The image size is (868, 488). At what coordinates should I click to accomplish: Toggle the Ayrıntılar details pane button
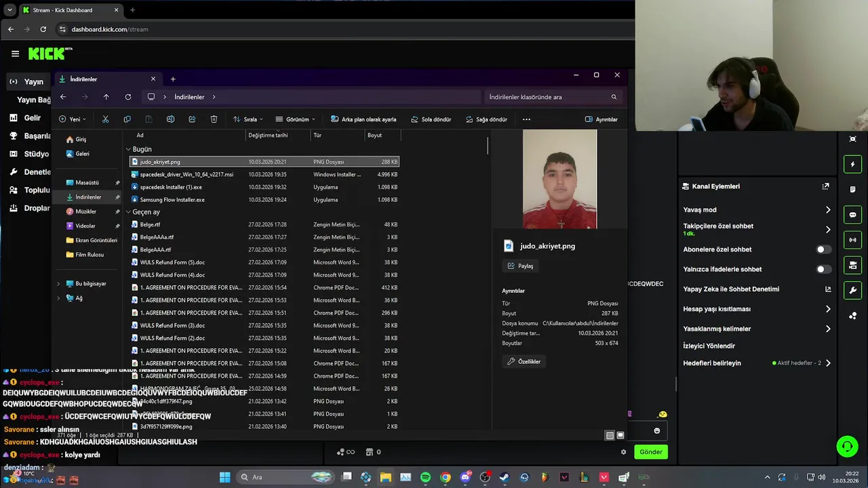tap(601, 119)
